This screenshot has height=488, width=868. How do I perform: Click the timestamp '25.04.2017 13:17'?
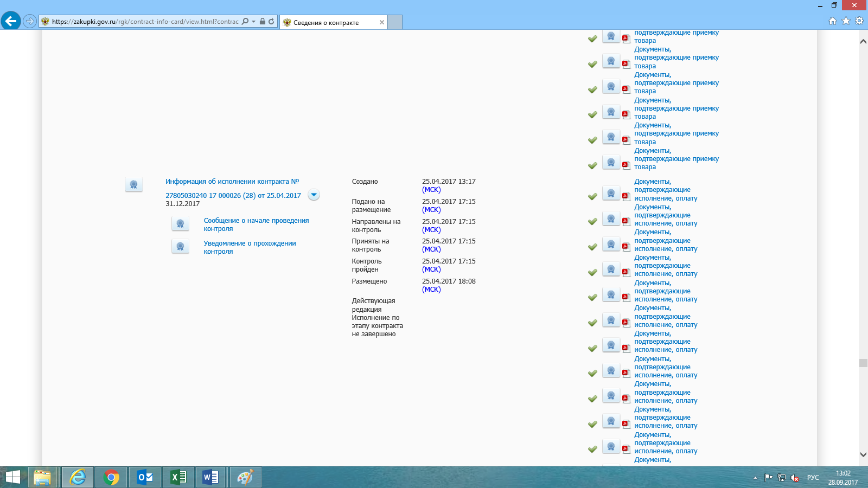tap(449, 182)
